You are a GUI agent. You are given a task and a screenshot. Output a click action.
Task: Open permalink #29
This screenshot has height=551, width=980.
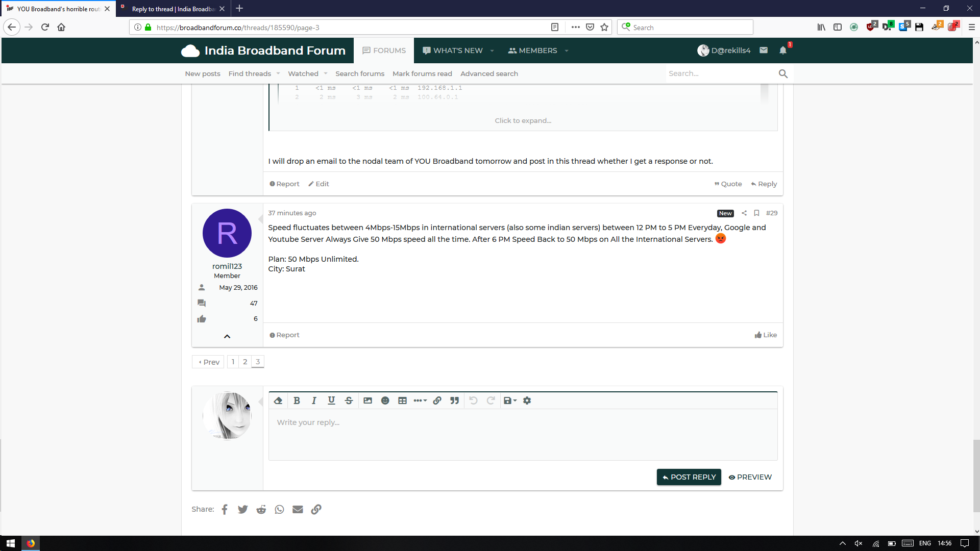(772, 213)
